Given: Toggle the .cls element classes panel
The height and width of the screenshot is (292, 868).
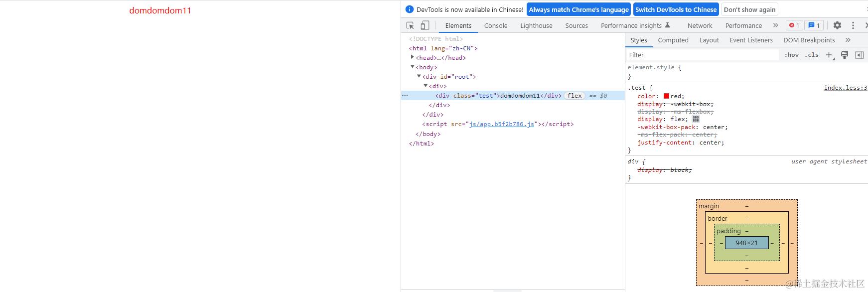Looking at the screenshot, I should point(812,55).
